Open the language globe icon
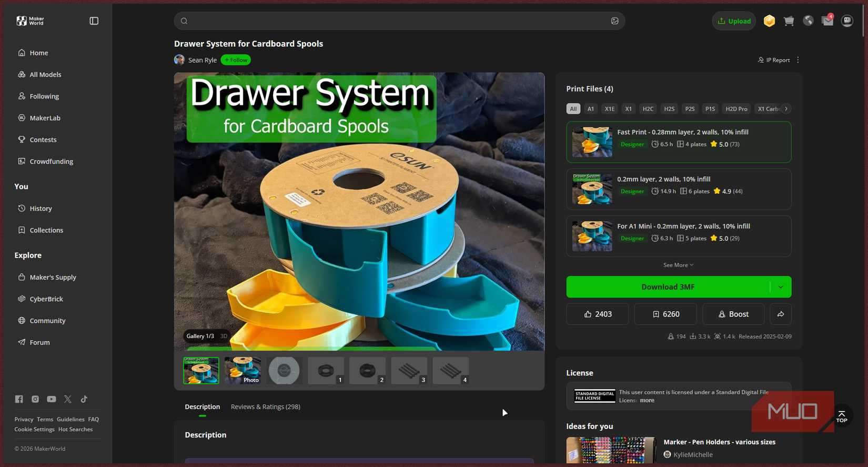Viewport: 868px width, 467px height. point(808,21)
